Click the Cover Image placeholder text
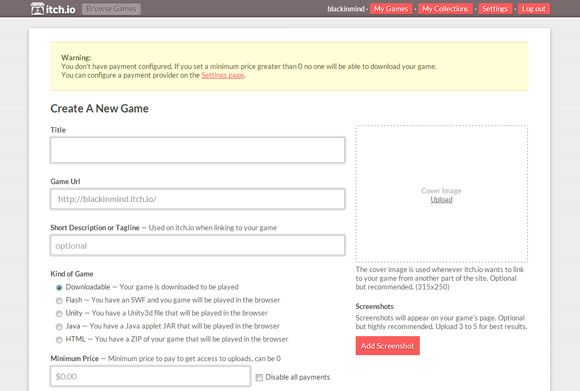The image size is (580, 391). 441,191
